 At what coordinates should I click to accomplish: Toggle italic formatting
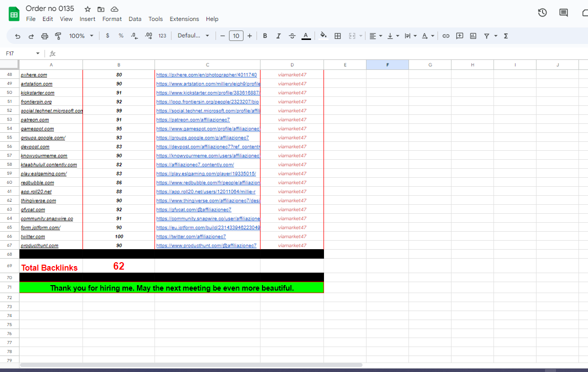[x=278, y=35]
